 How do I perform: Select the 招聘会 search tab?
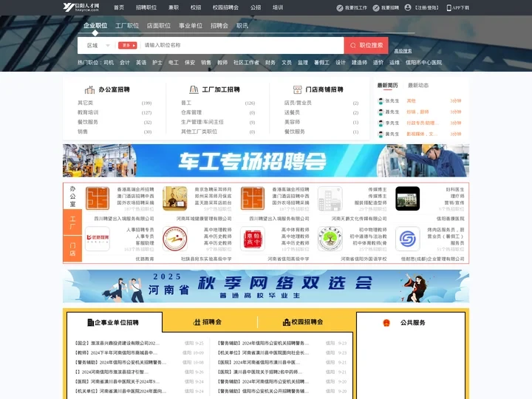click(x=219, y=25)
